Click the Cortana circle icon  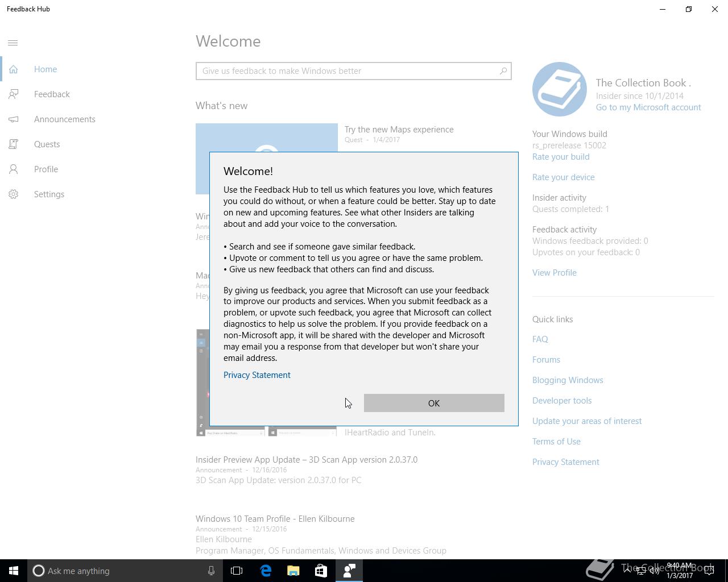click(39, 571)
